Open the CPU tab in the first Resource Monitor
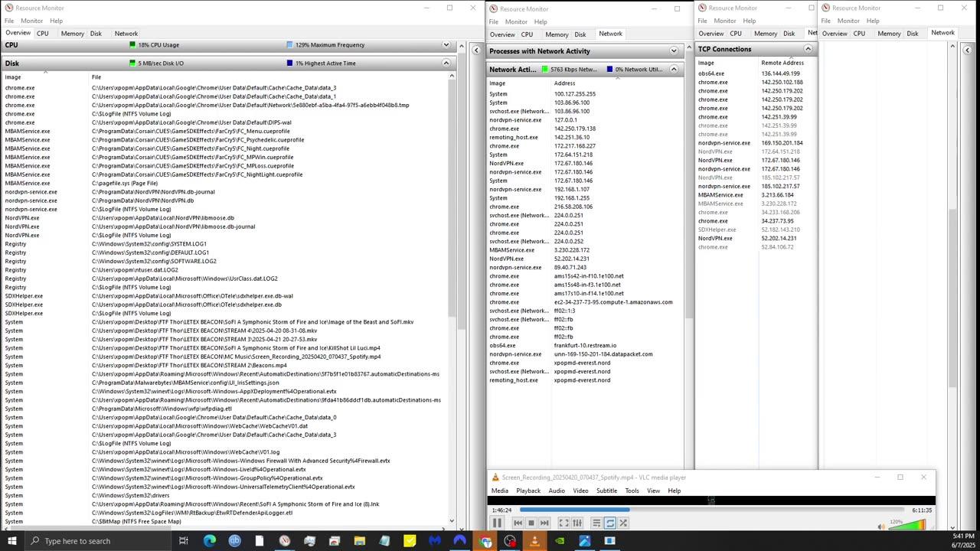 pyautogui.click(x=43, y=34)
